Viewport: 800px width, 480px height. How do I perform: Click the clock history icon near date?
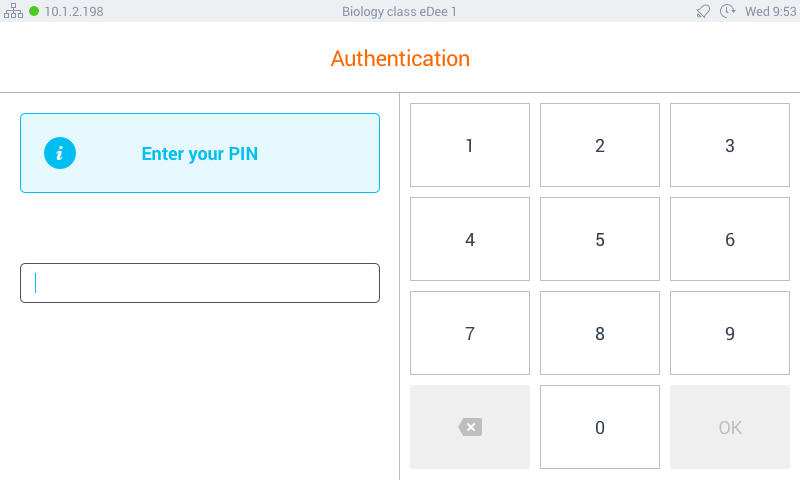click(x=728, y=11)
